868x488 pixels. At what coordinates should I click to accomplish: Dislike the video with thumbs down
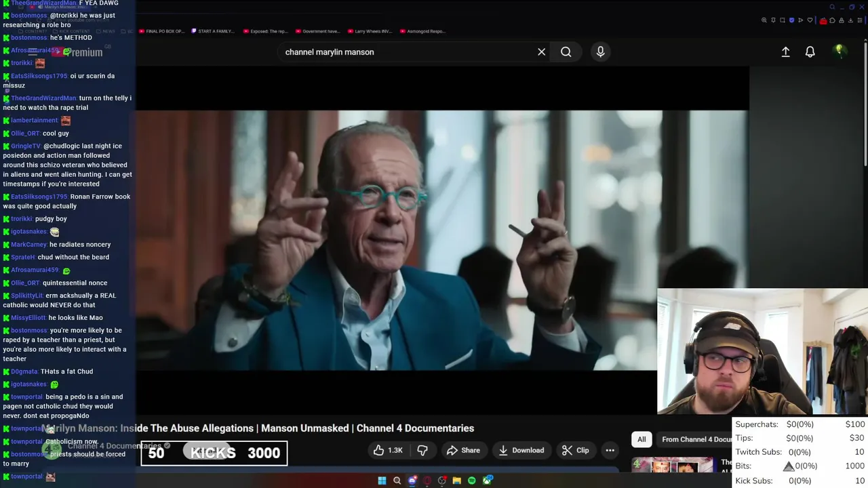click(x=422, y=450)
